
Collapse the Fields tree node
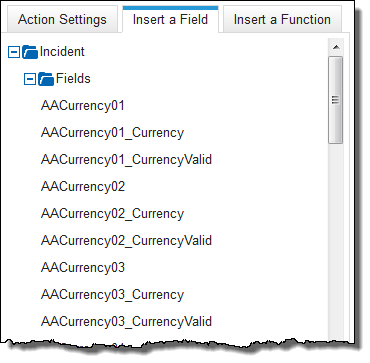[x=30, y=79]
